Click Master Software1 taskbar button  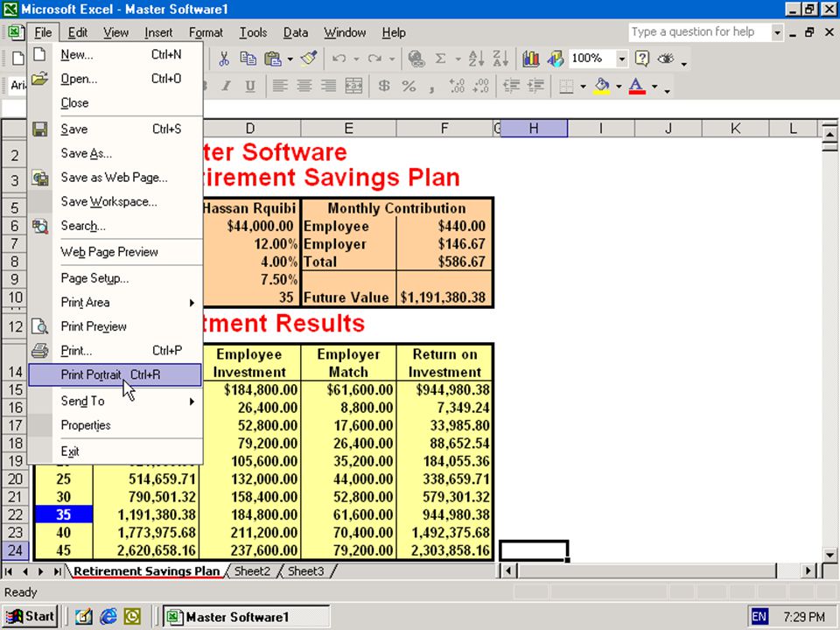(x=246, y=617)
